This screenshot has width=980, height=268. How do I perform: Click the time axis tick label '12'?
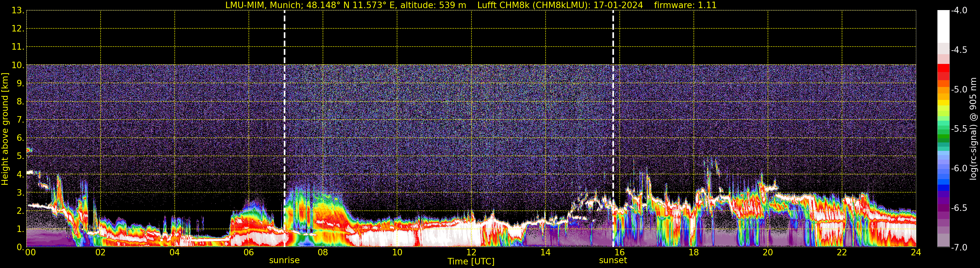coord(471,252)
